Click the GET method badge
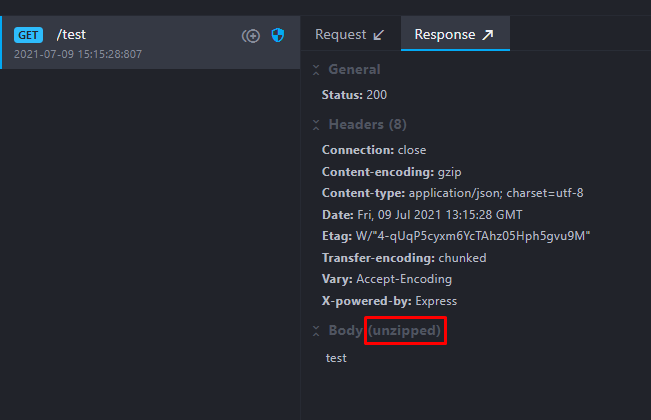 28,35
